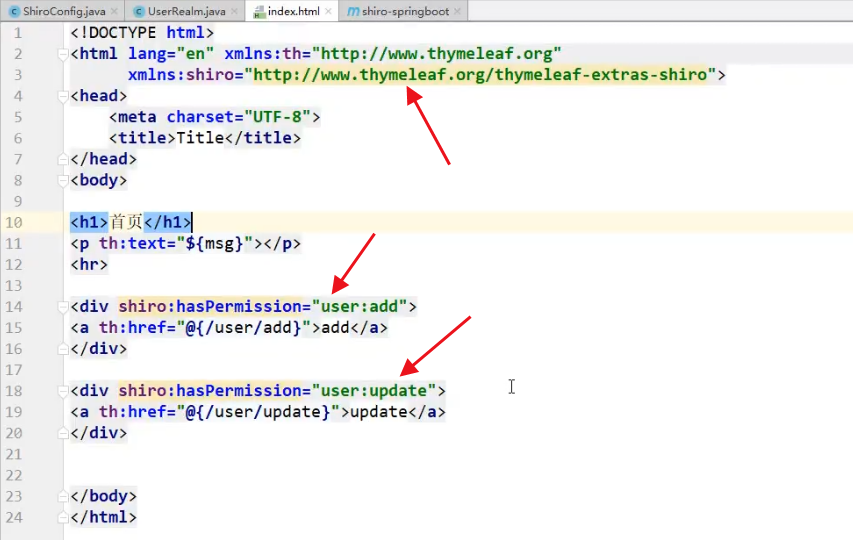Select the index.html tab

point(293,11)
